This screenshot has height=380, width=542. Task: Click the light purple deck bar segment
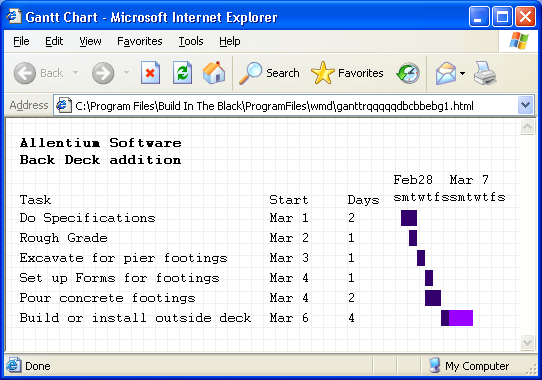(x=461, y=318)
